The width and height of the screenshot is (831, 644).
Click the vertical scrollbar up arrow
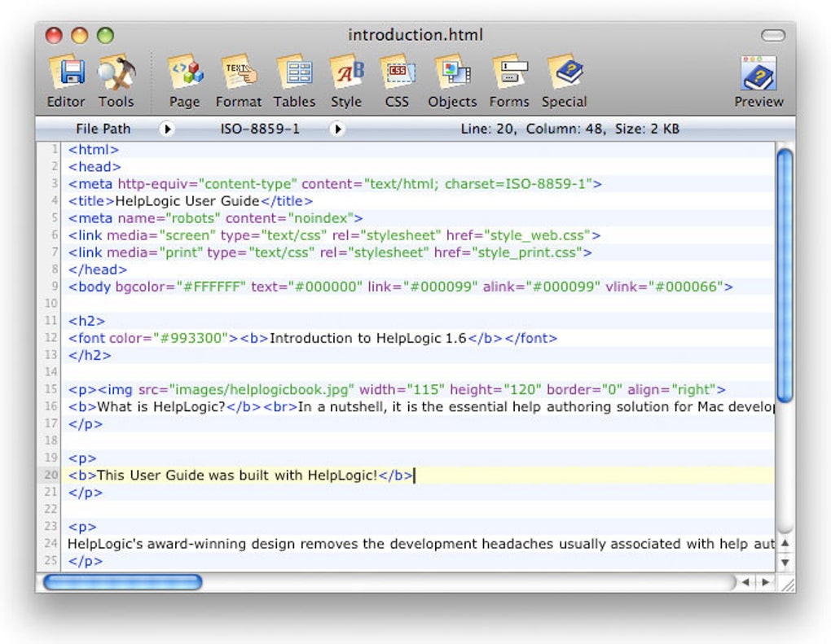pos(785,543)
